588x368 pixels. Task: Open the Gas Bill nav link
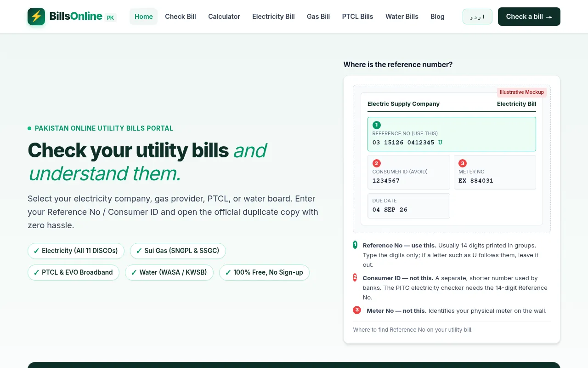[x=318, y=17]
